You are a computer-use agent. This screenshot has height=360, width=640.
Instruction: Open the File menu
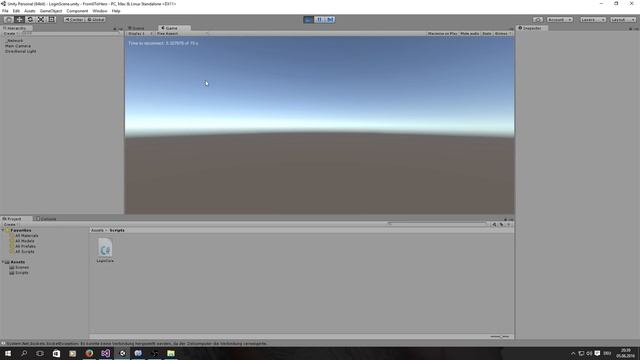(x=5, y=11)
